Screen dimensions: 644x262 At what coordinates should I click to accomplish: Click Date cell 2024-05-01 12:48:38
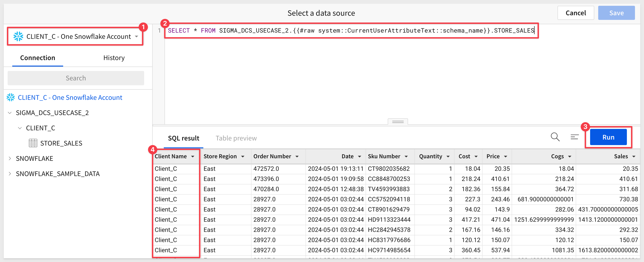click(335, 189)
